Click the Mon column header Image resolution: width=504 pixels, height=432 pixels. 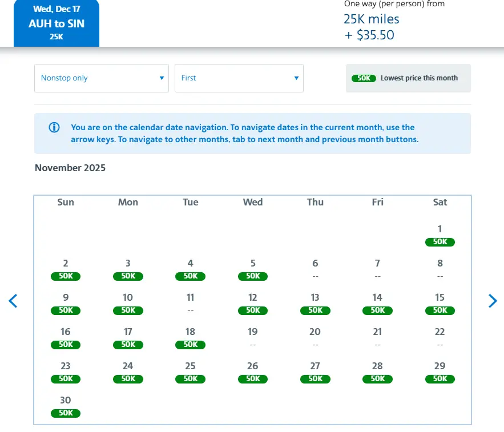tap(128, 202)
